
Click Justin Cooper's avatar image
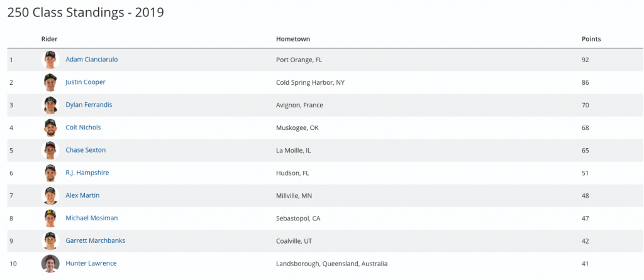pyautogui.click(x=50, y=82)
